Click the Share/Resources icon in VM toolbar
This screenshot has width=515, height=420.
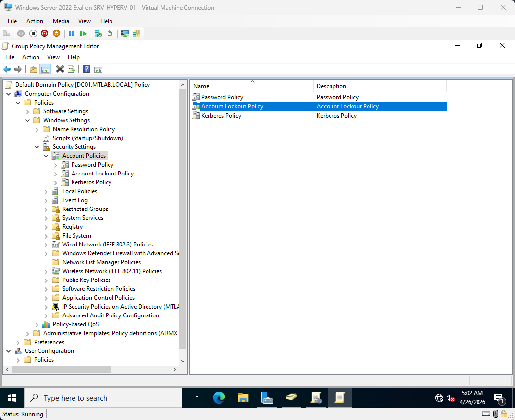[136, 34]
